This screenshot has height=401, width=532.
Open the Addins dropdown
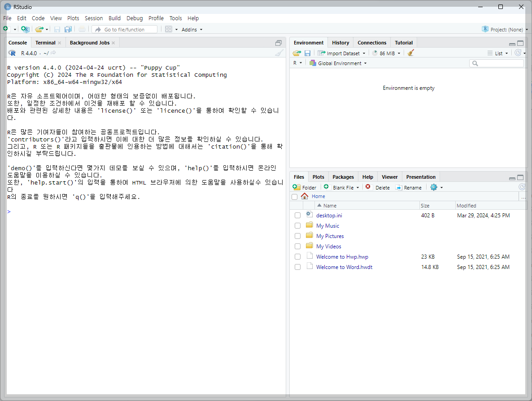coord(192,30)
